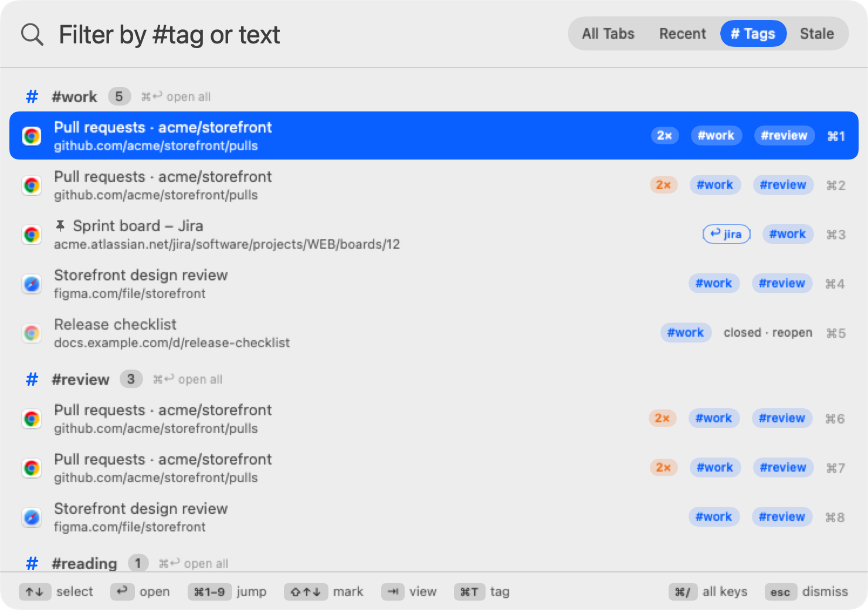Click the jira alias chip
Viewport: 868px width, 610px height.
point(726,234)
